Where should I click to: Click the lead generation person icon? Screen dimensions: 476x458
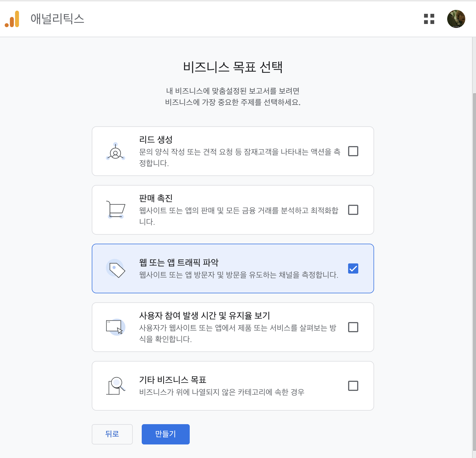pos(115,152)
